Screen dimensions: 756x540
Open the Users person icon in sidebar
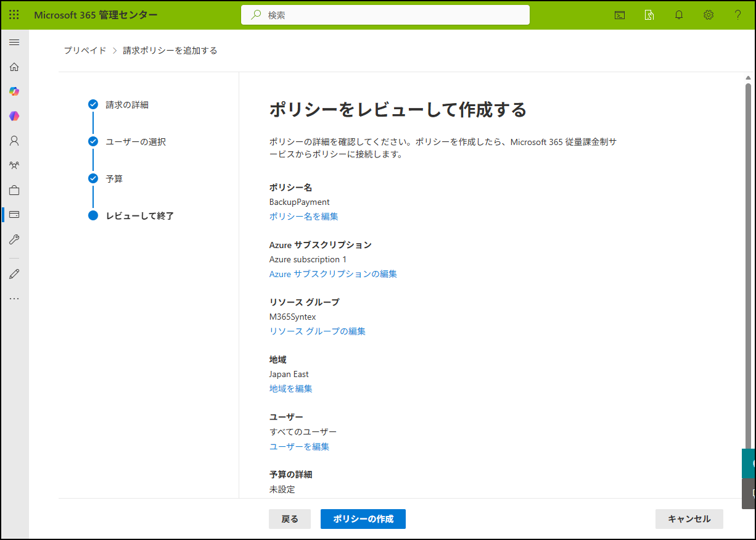(x=14, y=141)
